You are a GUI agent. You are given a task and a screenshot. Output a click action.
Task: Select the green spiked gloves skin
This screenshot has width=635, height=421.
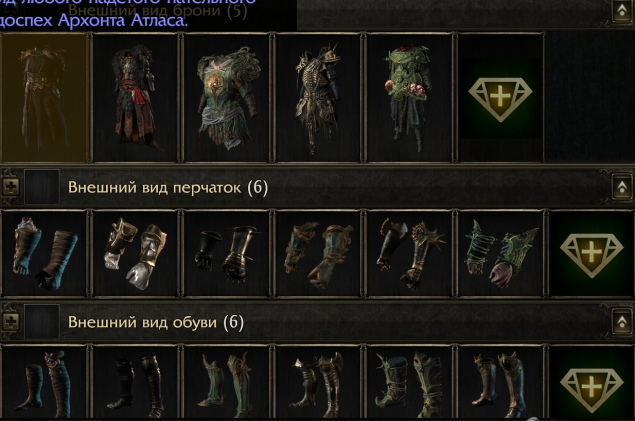pos(501,253)
